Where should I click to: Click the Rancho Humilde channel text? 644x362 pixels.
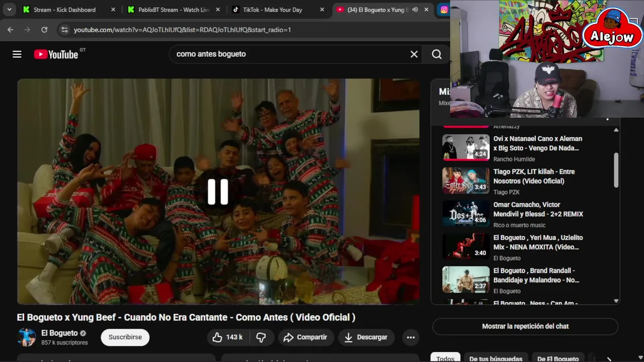[x=514, y=159]
